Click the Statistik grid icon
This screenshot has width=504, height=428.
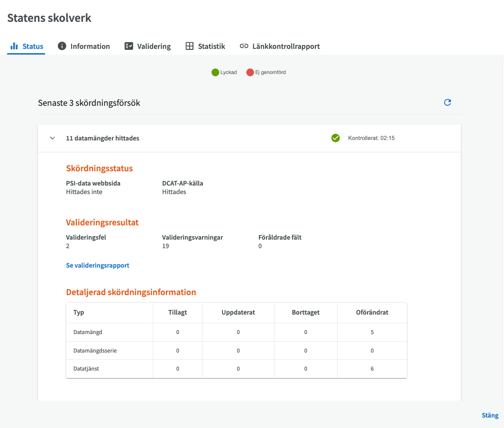point(189,46)
